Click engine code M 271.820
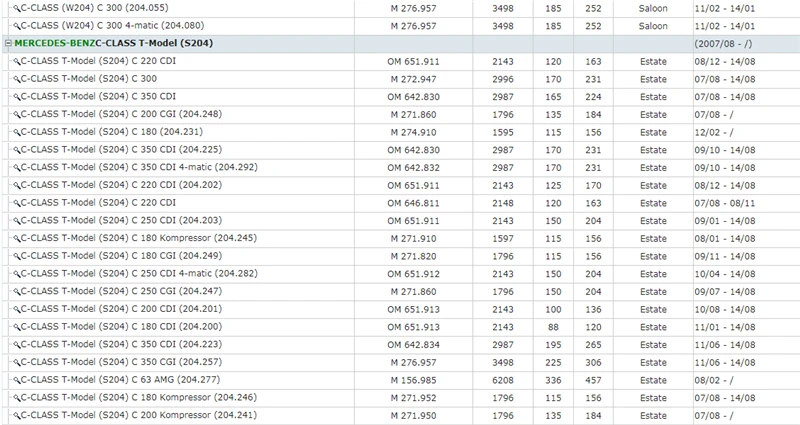 pyautogui.click(x=413, y=256)
